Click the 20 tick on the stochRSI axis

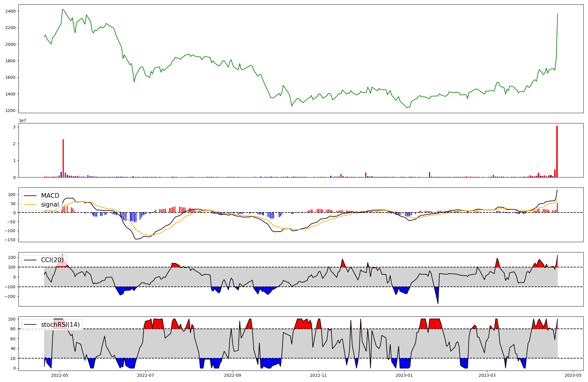tap(13, 358)
